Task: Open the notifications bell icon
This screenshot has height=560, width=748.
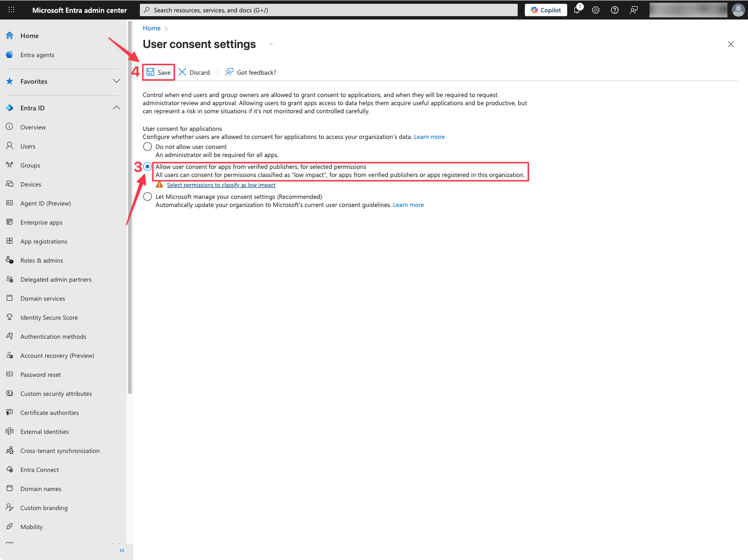Action: coord(577,10)
